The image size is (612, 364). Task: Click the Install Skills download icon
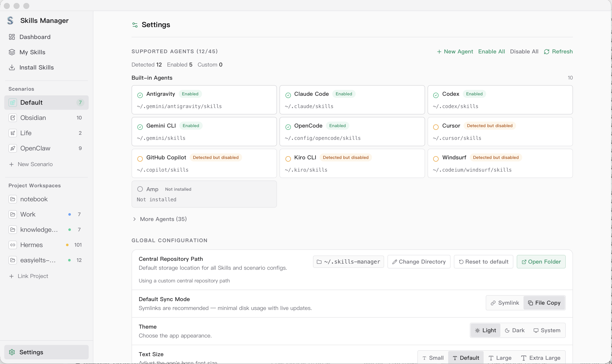(x=12, y=67)
